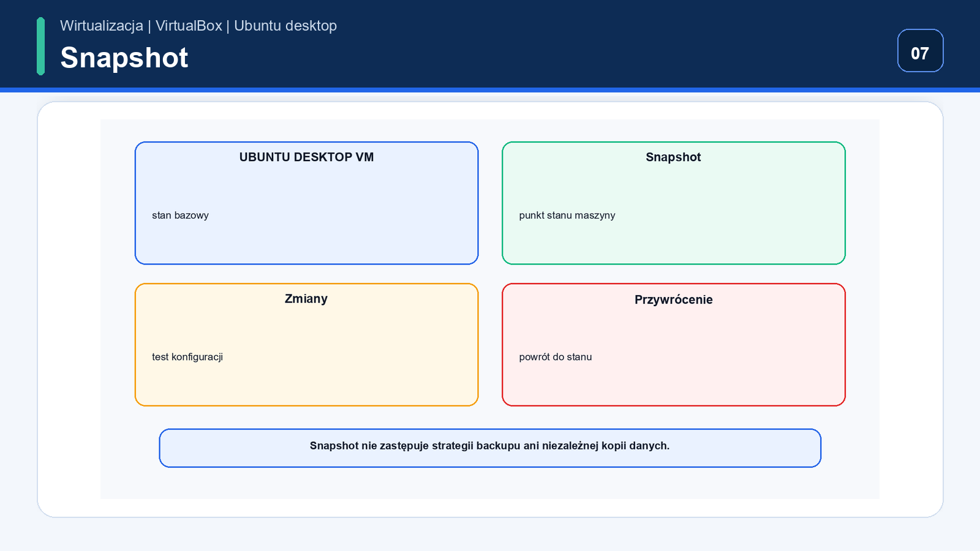980x551 pixels.
Task: Click the text 'powrót do stanu'
Action: pos(555,357)
